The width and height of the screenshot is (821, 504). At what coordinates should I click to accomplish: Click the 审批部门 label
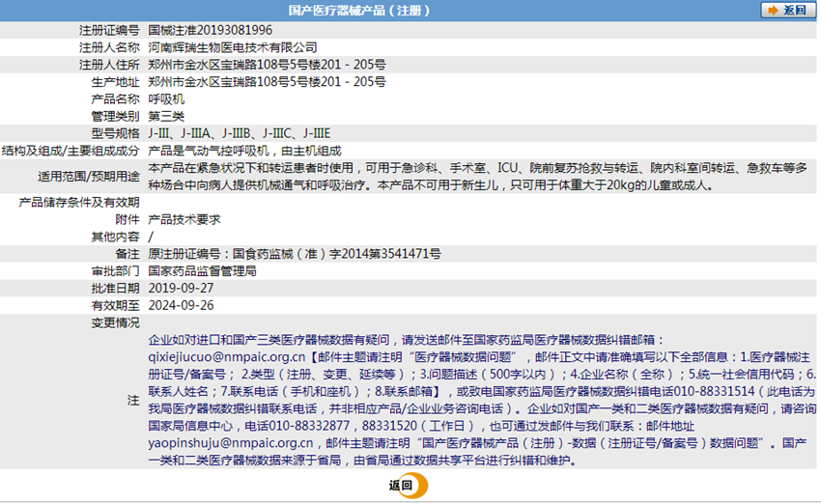pyautogui.click(x=115, y=271)
